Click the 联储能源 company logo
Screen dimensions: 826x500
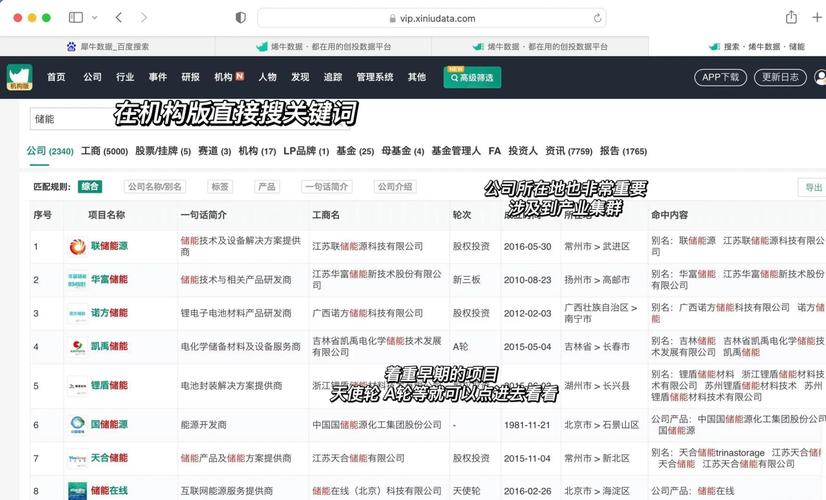[x=77, y=246]
